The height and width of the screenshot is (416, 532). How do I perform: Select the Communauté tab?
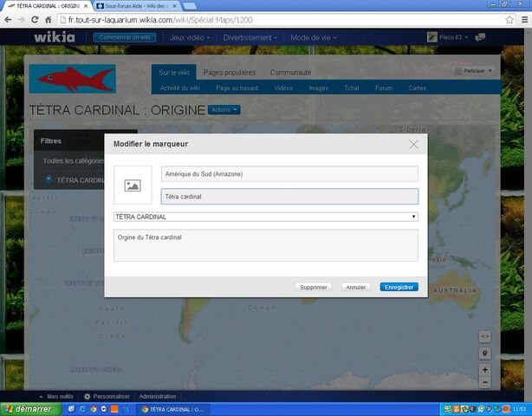point(290,72)
